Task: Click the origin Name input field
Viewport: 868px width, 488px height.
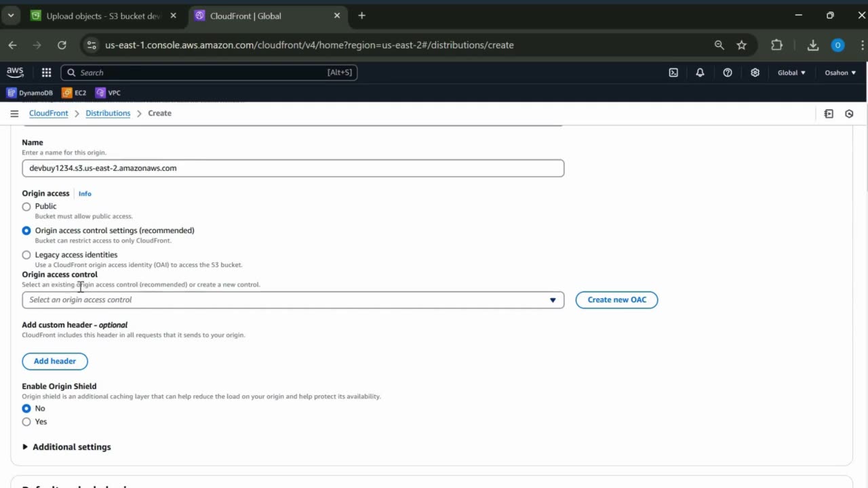Action: [293, 168]
